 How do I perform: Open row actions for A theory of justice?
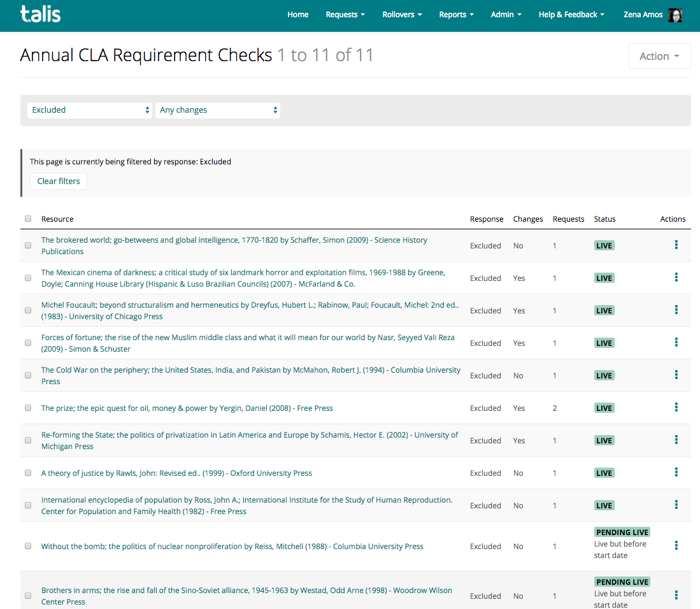pos(676,473)
